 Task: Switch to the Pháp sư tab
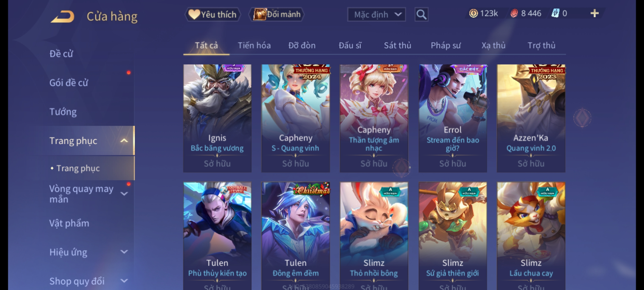click(445, 45)
